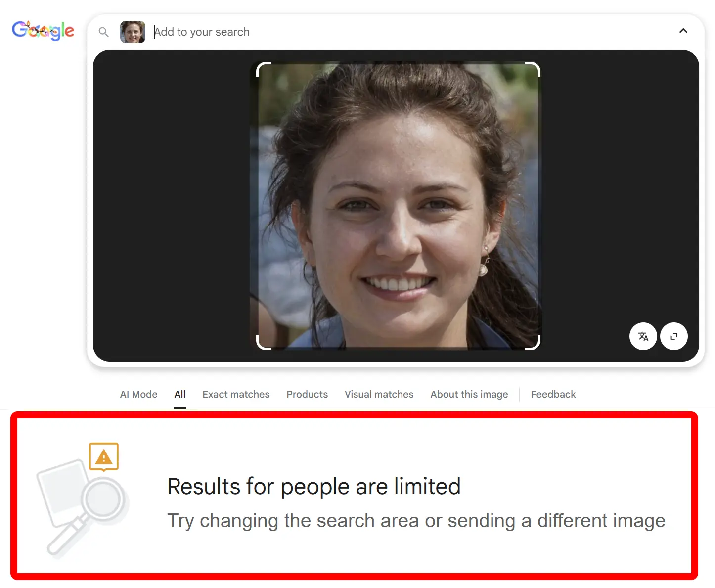Click the Feedback link
This screenshot has width=715, height=588.
tap(553, 394)
